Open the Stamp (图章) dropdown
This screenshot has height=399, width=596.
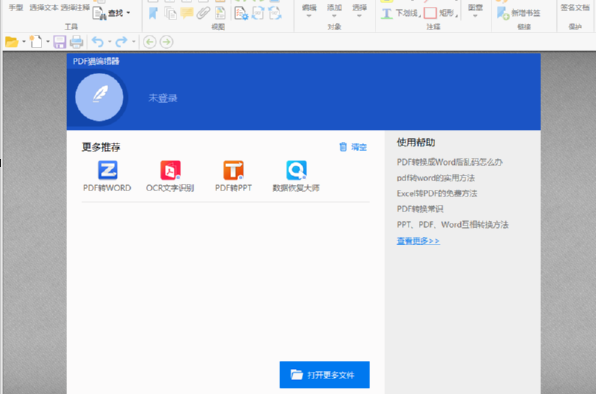point(475,11)
